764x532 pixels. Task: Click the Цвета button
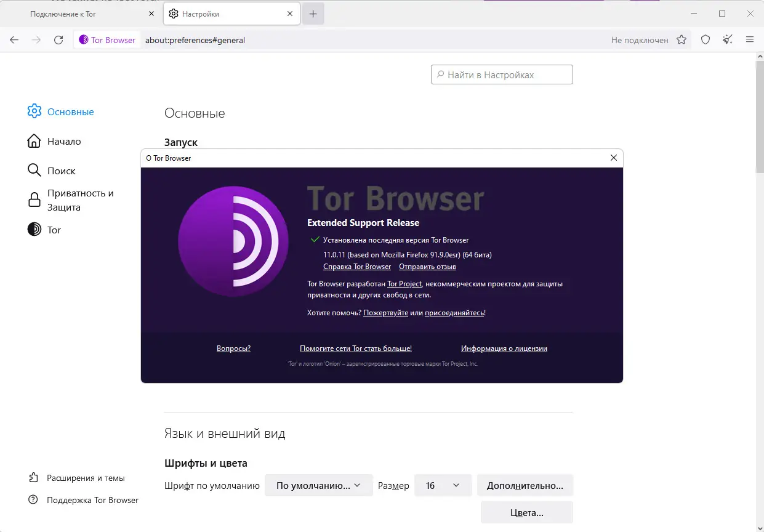526,512
